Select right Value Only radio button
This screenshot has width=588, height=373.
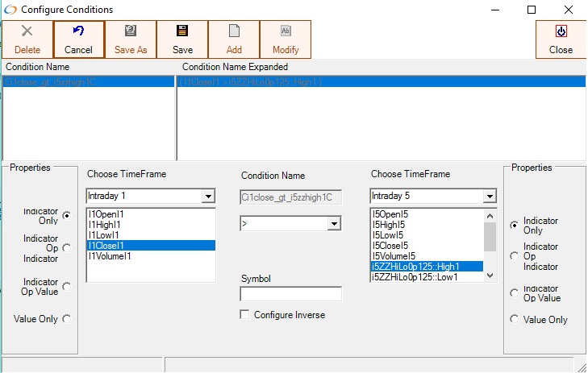click(x=515, y=319)
